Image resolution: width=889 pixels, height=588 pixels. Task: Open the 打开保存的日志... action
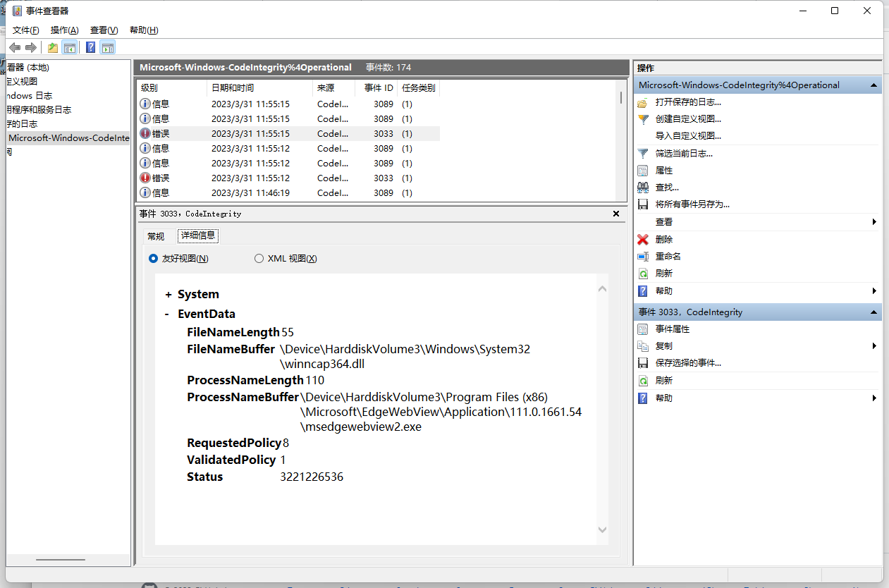tap(688, 102)
